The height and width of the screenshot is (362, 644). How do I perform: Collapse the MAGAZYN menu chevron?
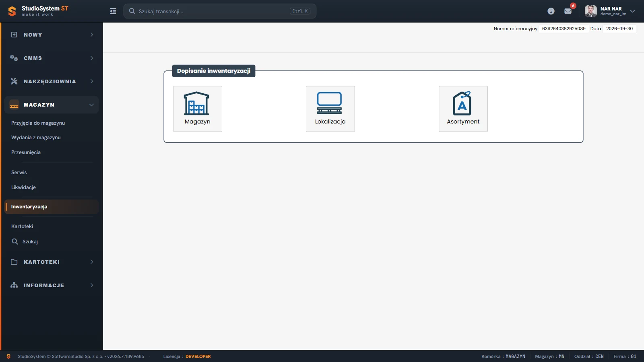(91, 105)
